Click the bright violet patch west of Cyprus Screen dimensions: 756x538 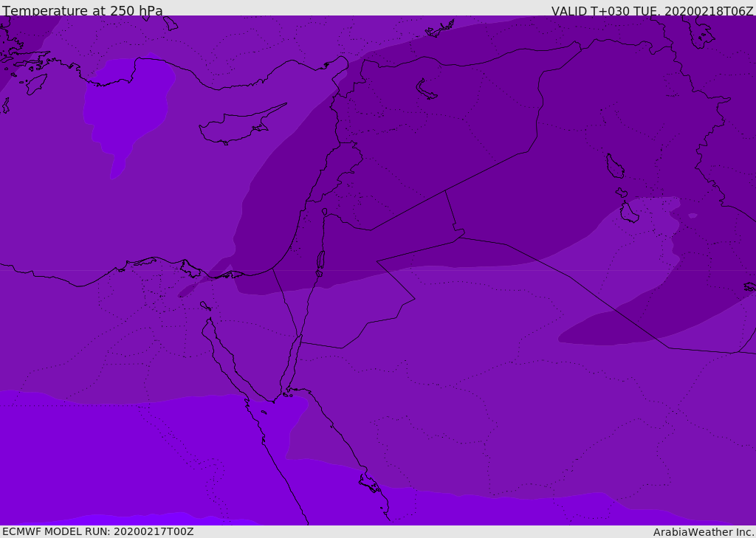click(126, 103)
